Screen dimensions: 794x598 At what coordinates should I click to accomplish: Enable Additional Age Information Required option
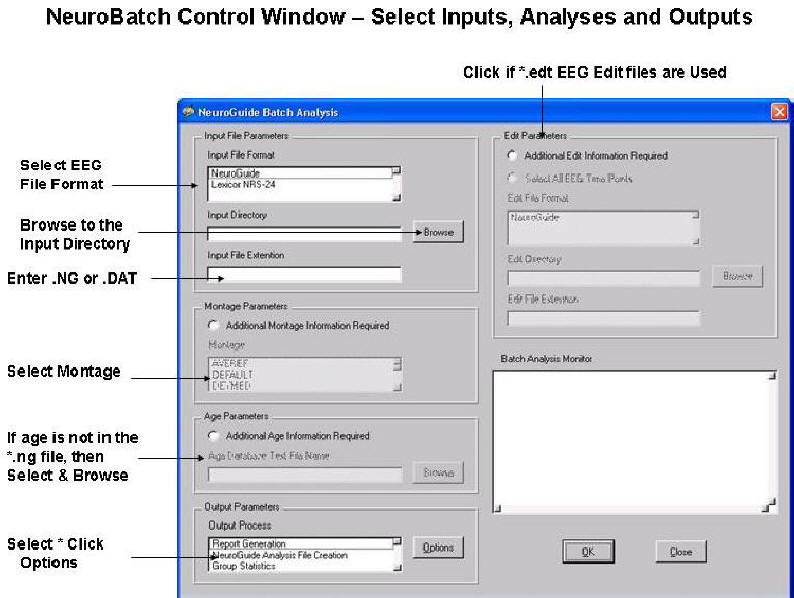click(213, 436)
